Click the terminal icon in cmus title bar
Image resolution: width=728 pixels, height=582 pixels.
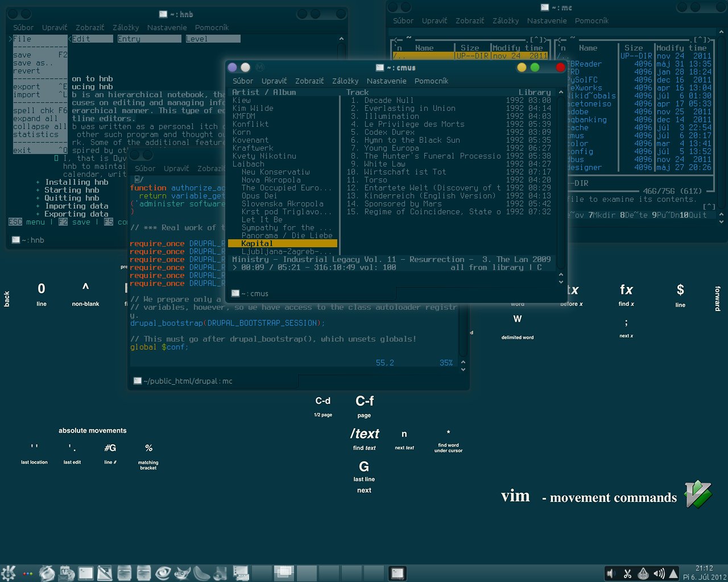(380, 68)
